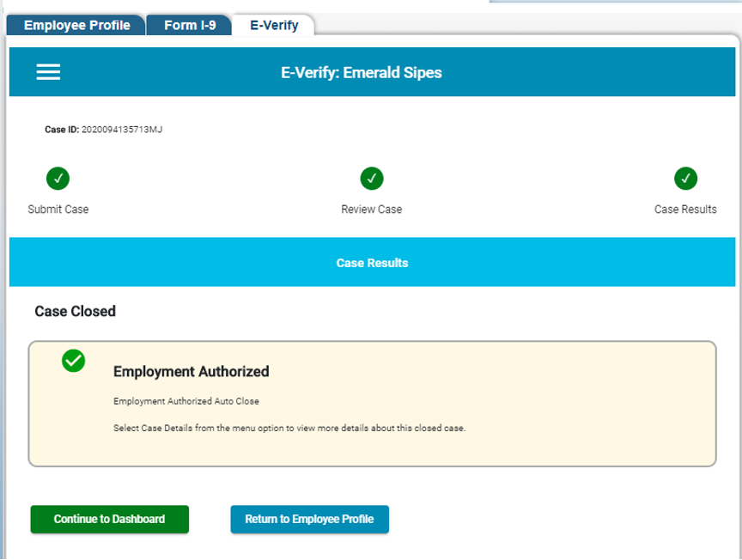Viewport: 742px width, 560px height.
Task: Click the Employment Authorized heading
Action: click(192, 372)
